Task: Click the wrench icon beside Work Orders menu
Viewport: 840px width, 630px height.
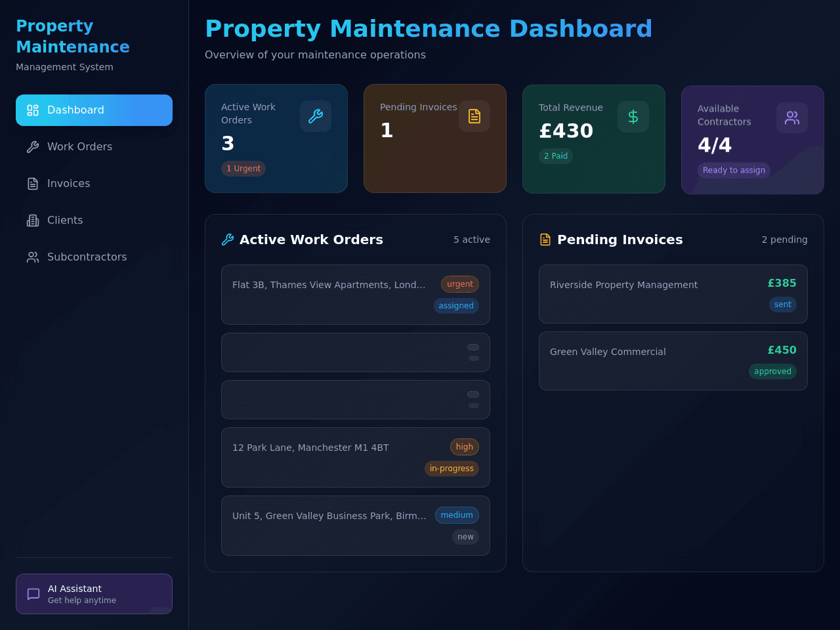Action: click(33, 147)
